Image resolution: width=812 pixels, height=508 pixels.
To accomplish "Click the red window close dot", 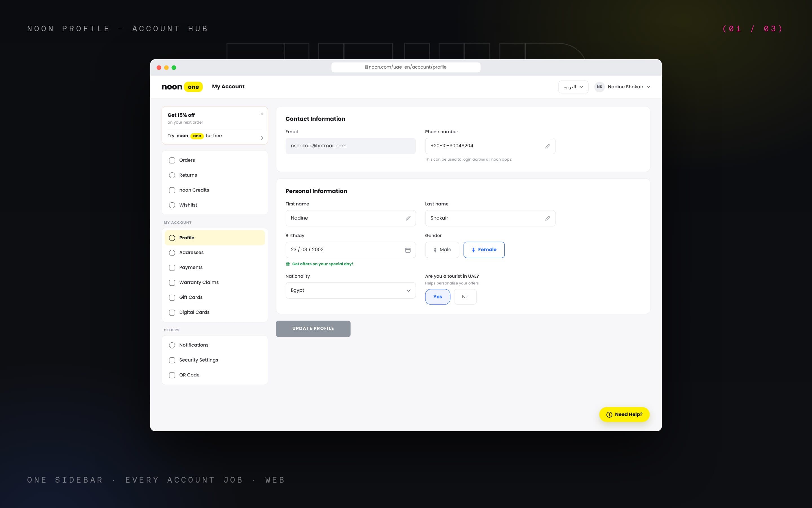I will coord(159,68).
